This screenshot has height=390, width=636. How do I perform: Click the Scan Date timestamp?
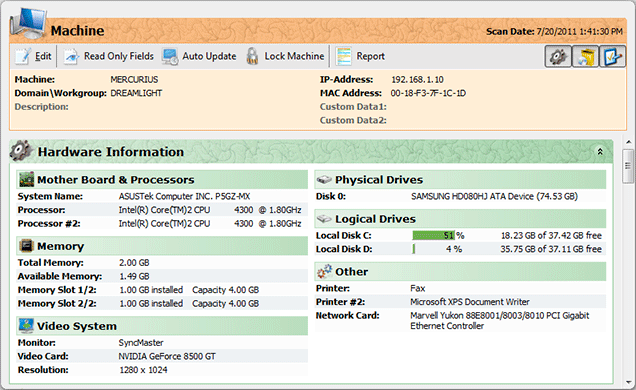point(554,31)
